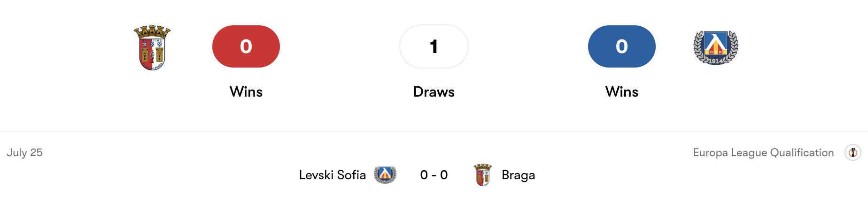Click the Draws label
Image resolution: width=868 pixels, height=197 pixels.
(x=434, y=91)
